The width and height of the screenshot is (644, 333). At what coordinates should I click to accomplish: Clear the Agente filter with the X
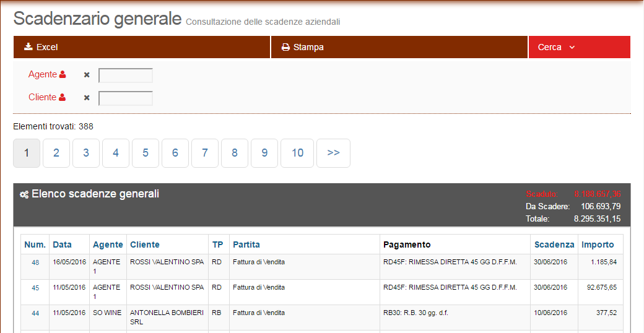tap(87, 75)
